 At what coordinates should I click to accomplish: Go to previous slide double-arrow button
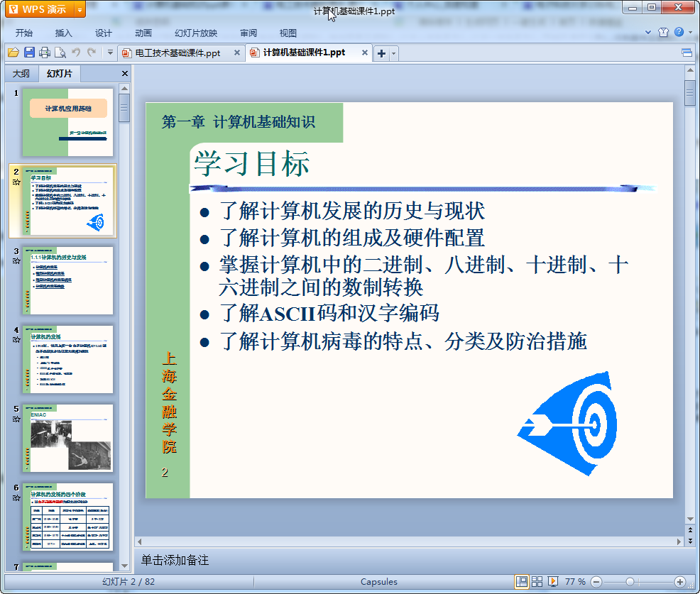[690, 530]
